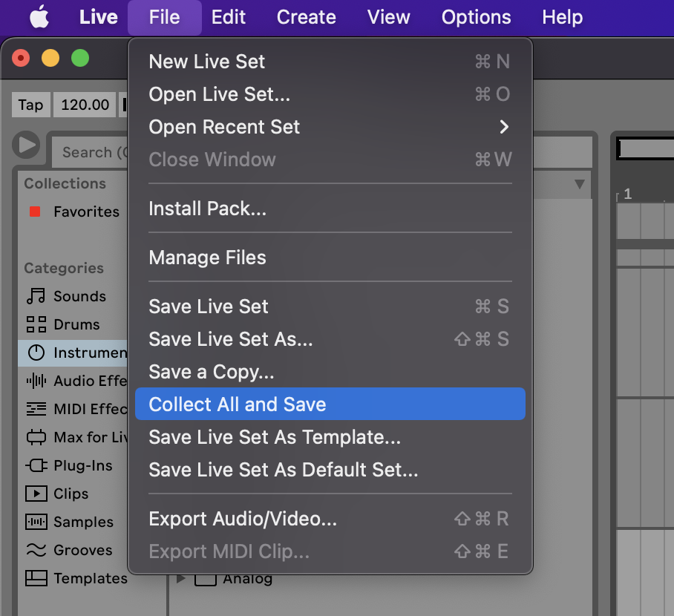Click the red Favorites color tag
The image size is (674, 616).
point(35,212)
